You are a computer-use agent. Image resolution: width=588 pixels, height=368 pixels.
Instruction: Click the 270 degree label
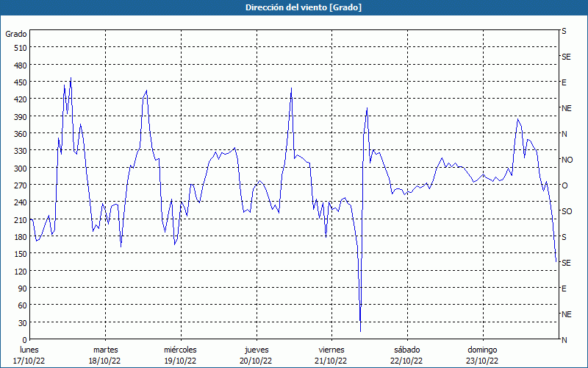tap(21, 185)
